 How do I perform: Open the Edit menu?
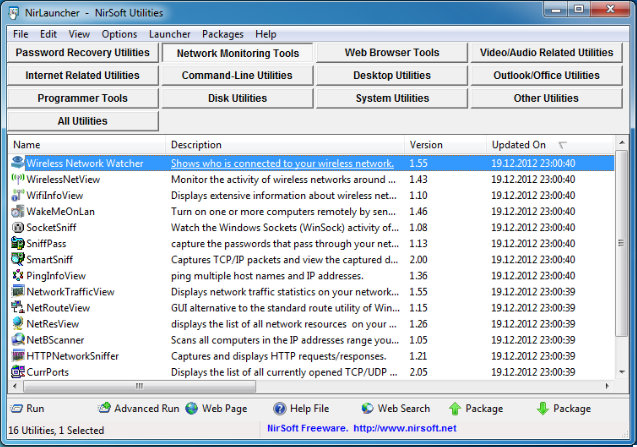(x=48, y=34)
